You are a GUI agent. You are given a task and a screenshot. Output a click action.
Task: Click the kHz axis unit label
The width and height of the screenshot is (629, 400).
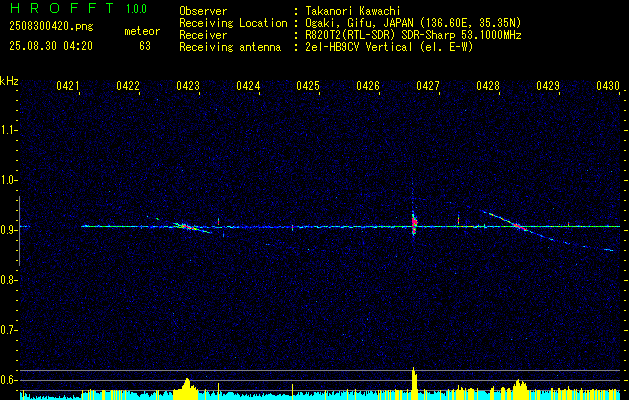[x=9, y=82]
